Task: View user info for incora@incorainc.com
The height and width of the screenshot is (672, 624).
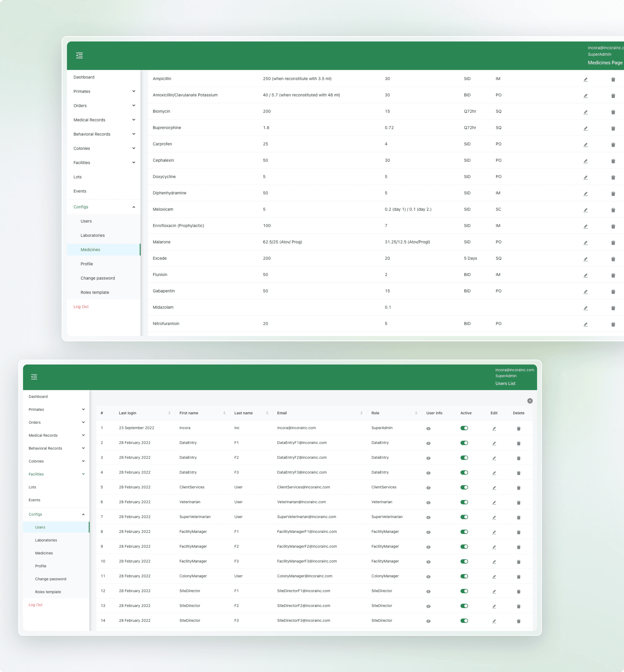Action: coord(428,428)
